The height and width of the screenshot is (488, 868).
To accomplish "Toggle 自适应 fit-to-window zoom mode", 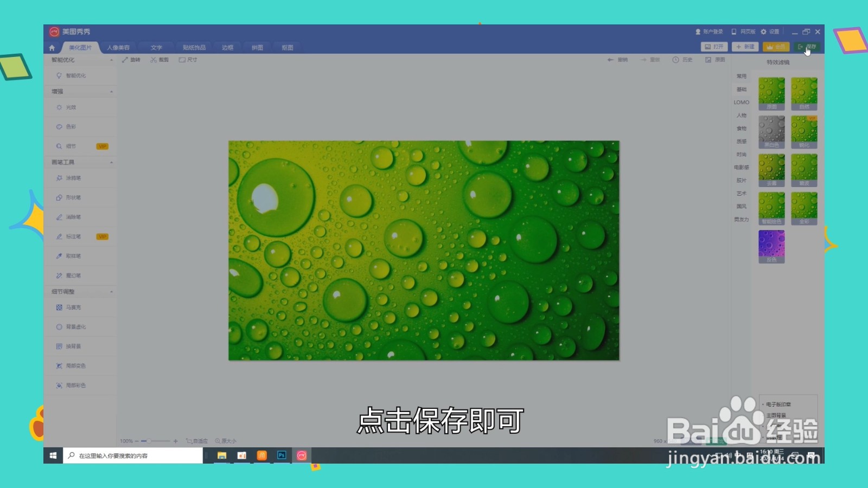I will (x=196, y=441).
